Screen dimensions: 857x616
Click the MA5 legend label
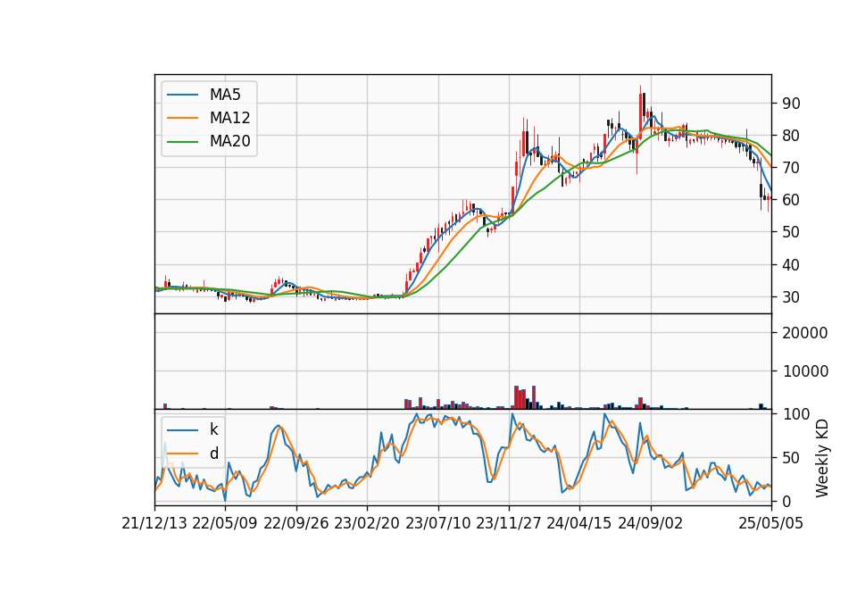click(225, 95)
